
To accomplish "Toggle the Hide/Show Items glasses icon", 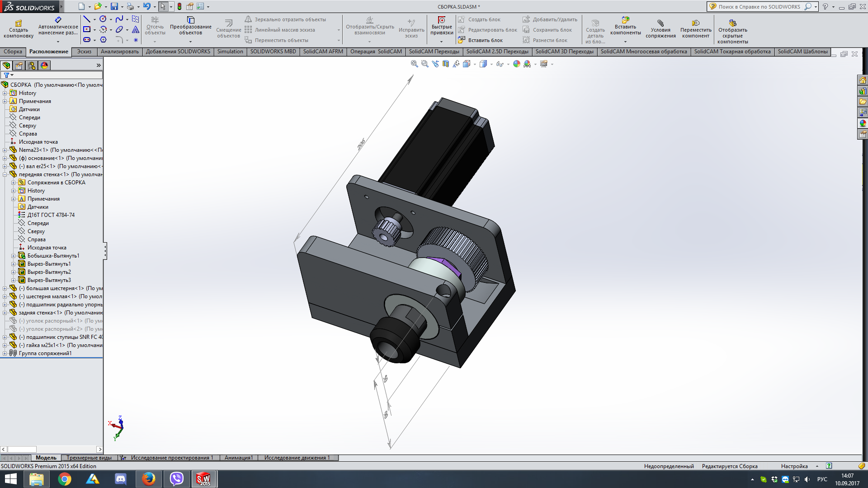I will pos(499,64).
